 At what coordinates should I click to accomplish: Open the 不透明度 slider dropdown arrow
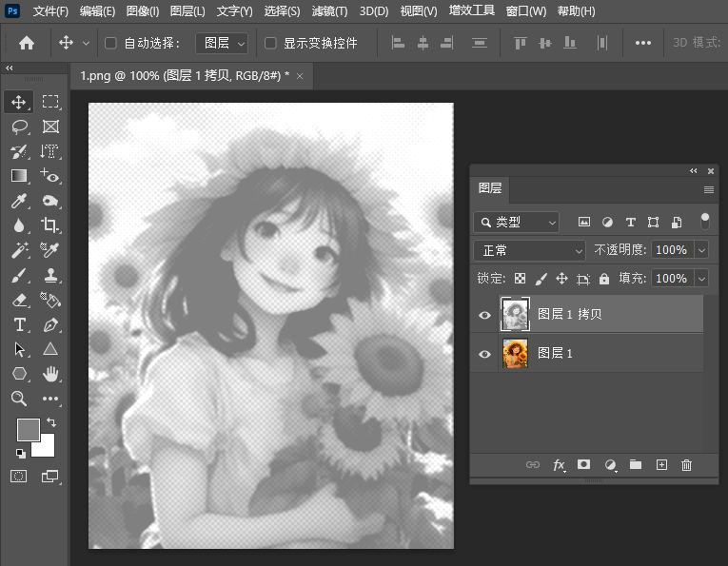click(701, 250)
